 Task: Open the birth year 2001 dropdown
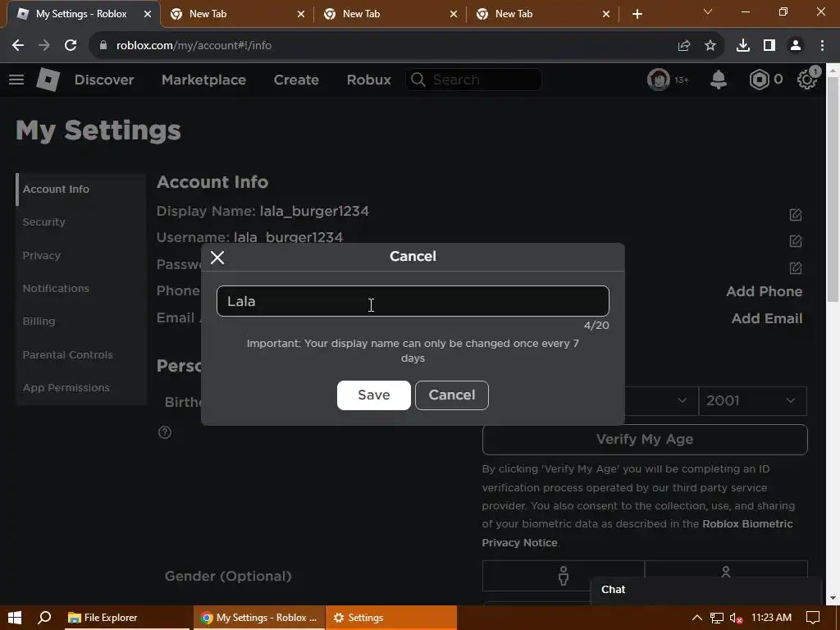(x=753, y=400)
